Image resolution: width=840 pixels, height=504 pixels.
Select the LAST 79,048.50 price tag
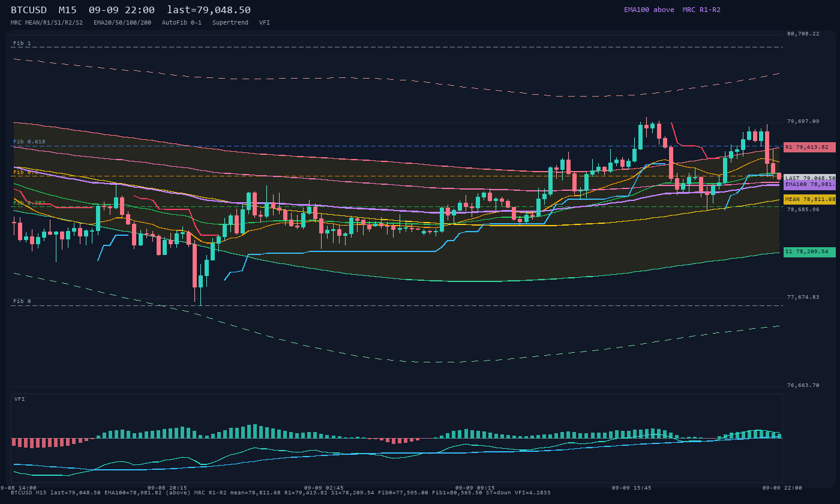pyautogui.click(x=809, y=178)
